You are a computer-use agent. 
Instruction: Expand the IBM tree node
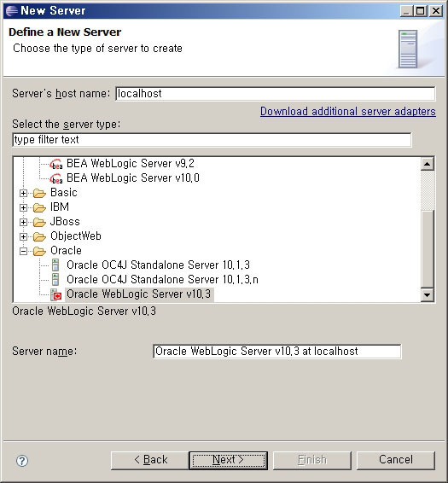click(23, 207)
